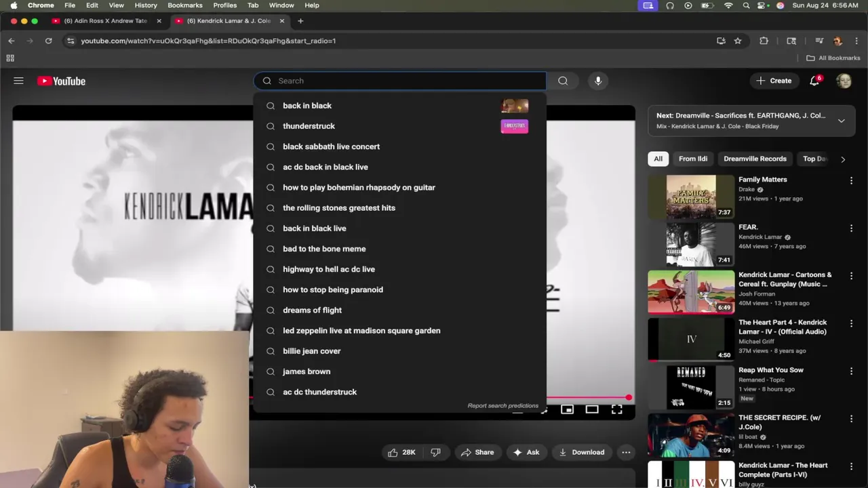Choose suggestion 'highway to hell ac dc live'
Image resolution: width=868 pixels, height=488 pixels.
399,269
